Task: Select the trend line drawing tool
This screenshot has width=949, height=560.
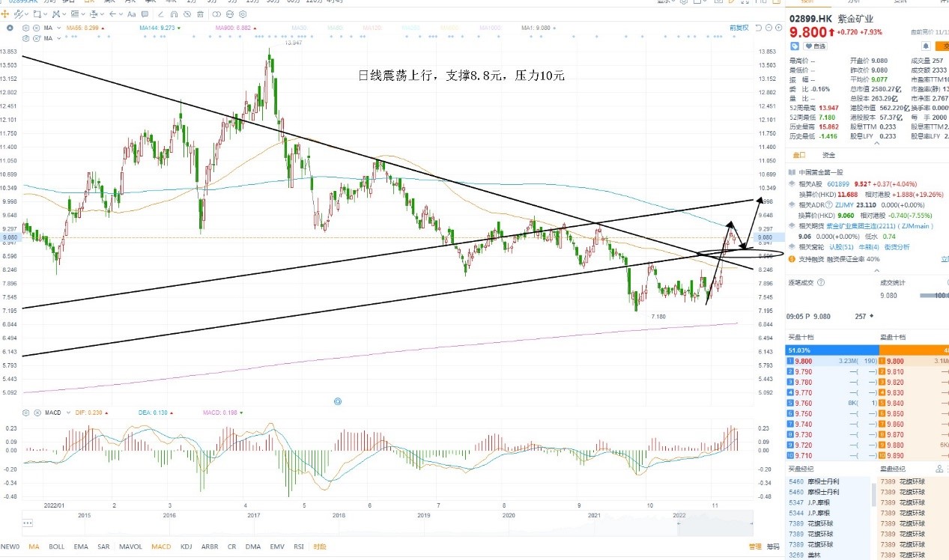Action: tap(18, 14)
